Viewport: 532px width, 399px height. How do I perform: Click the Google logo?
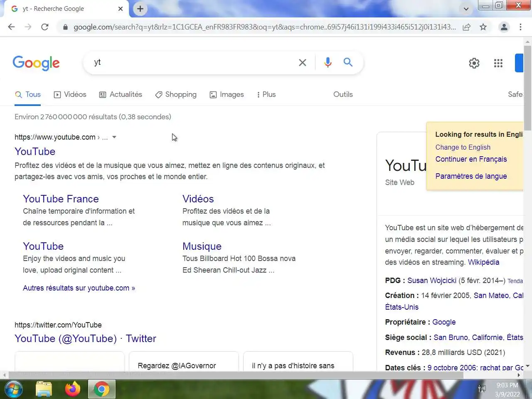point(36,63)
